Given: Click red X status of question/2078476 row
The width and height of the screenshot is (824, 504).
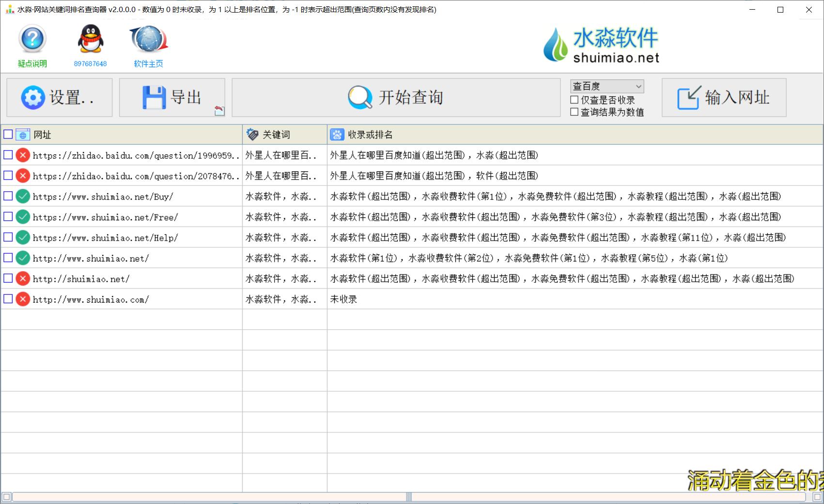Looking at the screenshot, I should (23, 175).
